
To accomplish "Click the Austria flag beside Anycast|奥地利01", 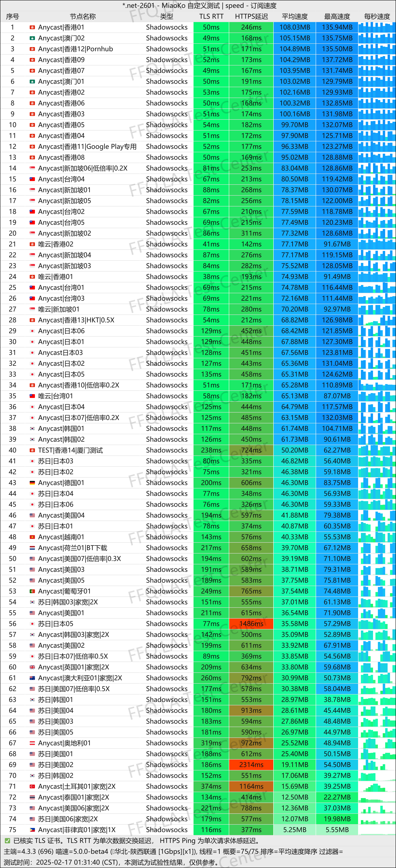I will pos(32,743).
